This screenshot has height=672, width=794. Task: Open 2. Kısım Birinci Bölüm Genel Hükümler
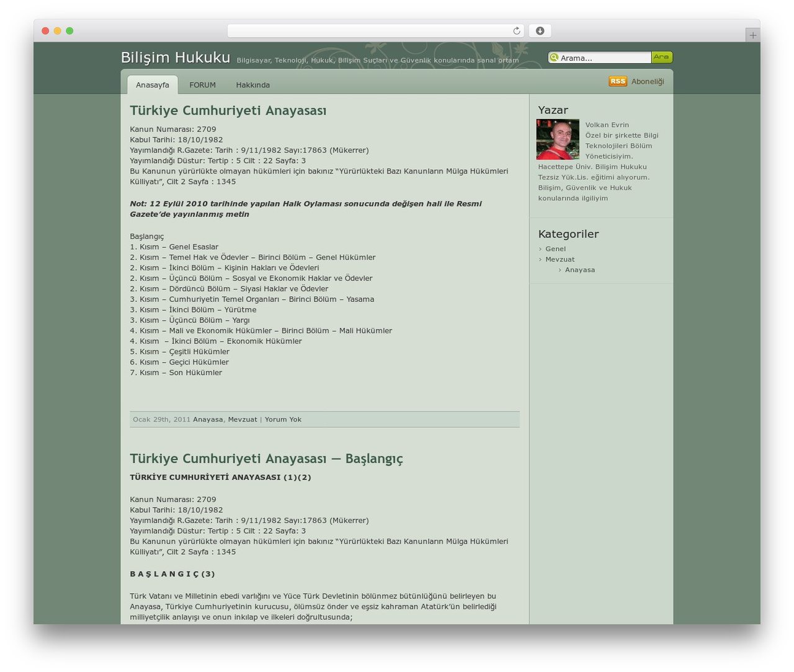pos(252,257)
